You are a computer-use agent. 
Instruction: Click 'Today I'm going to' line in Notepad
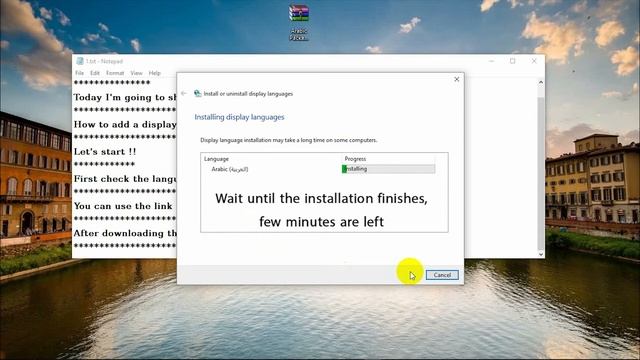pos(125,98)
